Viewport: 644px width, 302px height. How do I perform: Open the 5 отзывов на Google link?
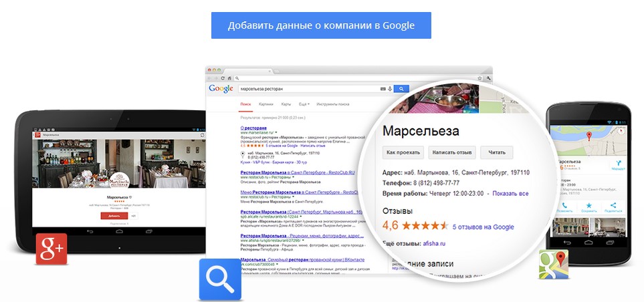483,227
